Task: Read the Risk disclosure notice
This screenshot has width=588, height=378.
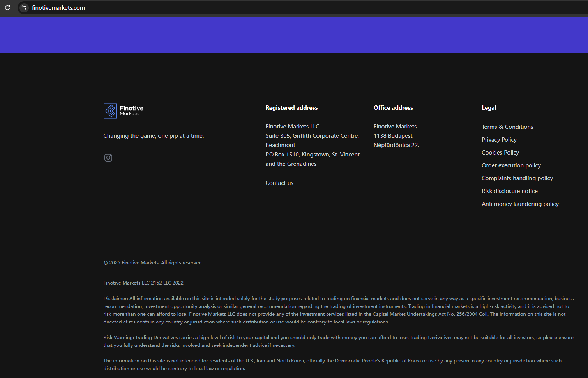Action: (509, 191)
